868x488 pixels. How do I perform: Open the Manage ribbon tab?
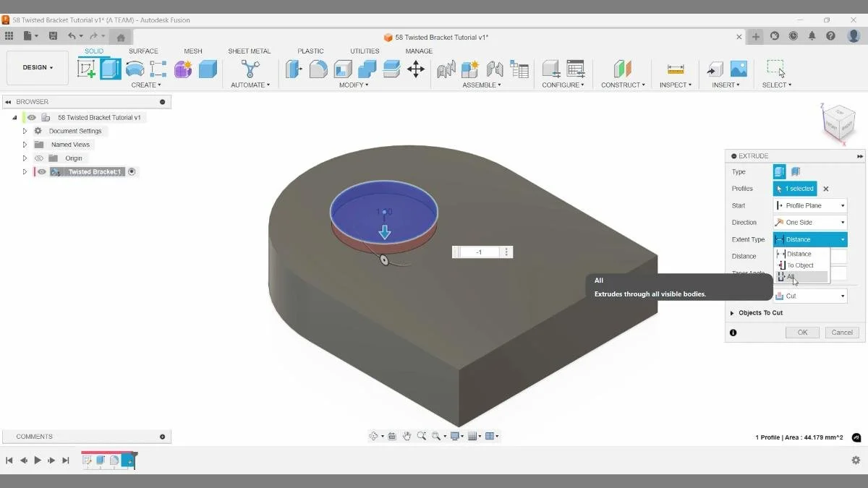[x=419, y=51]
